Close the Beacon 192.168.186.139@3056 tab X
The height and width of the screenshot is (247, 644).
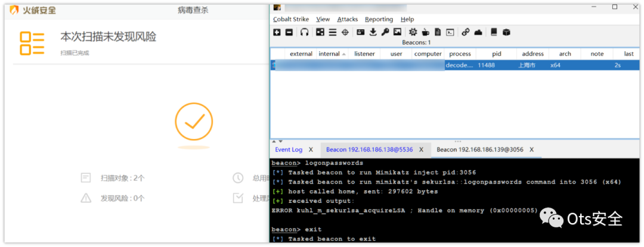(x=531, y=150)
